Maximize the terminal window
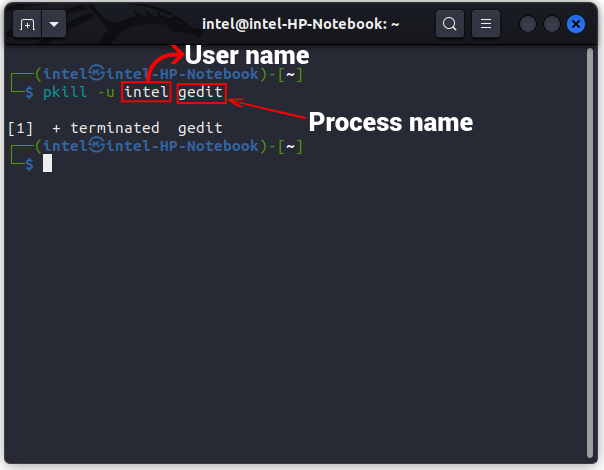604x470 pixels. tap(552, 24)
